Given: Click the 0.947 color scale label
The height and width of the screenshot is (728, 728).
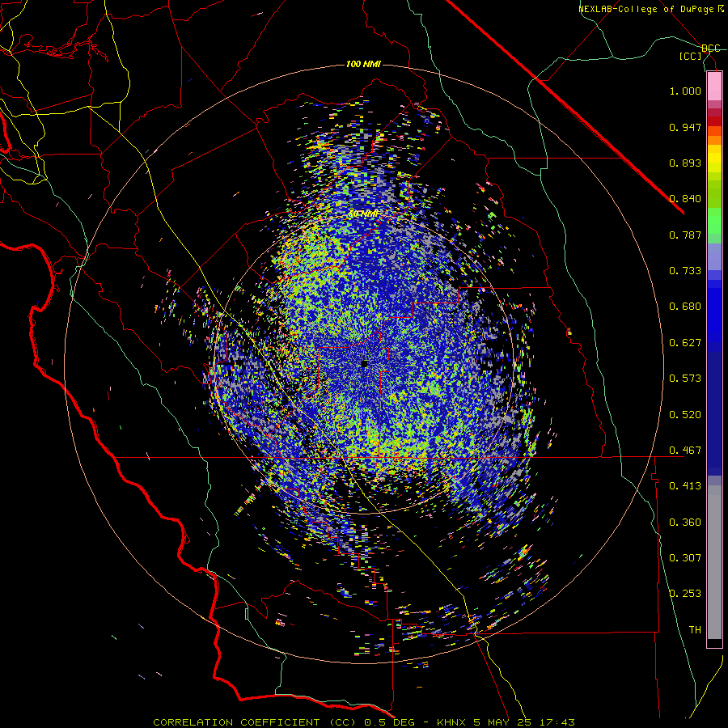Looking at the screenshot, I should (685, 127).
